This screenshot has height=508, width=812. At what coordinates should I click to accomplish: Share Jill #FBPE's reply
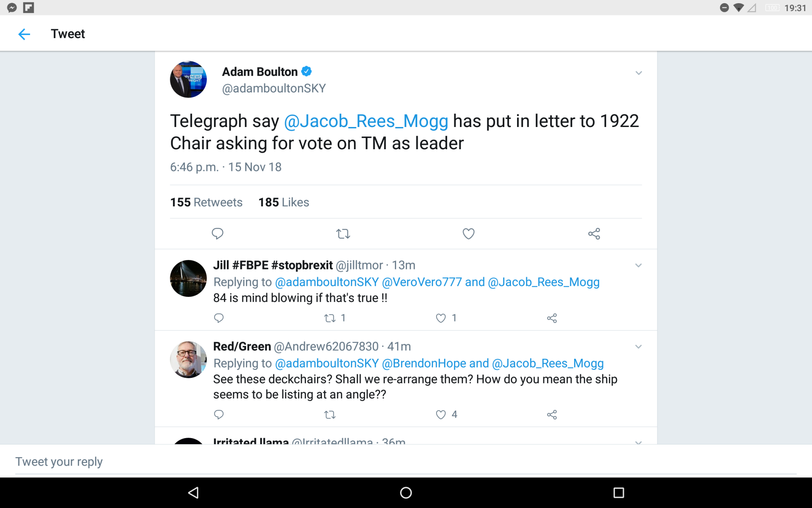(x=552, y=318)
